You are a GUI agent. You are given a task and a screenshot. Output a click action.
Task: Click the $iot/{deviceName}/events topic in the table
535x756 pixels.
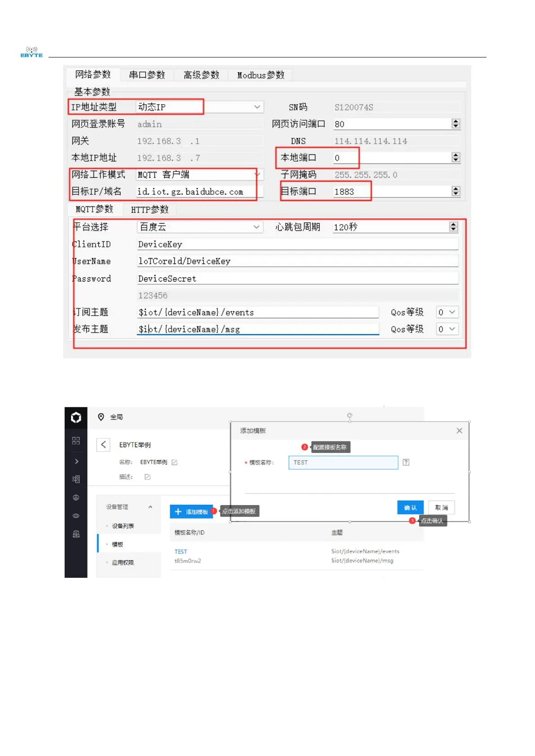tap(365, 551)
